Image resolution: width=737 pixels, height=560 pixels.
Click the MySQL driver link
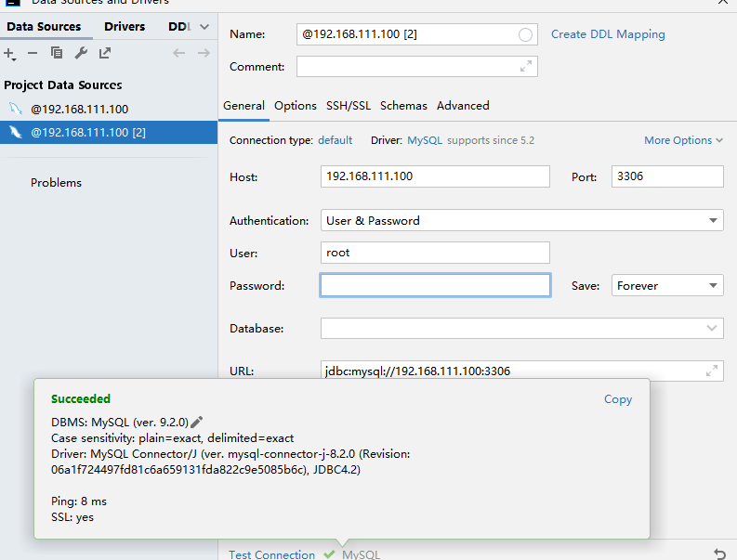point(425,140)
